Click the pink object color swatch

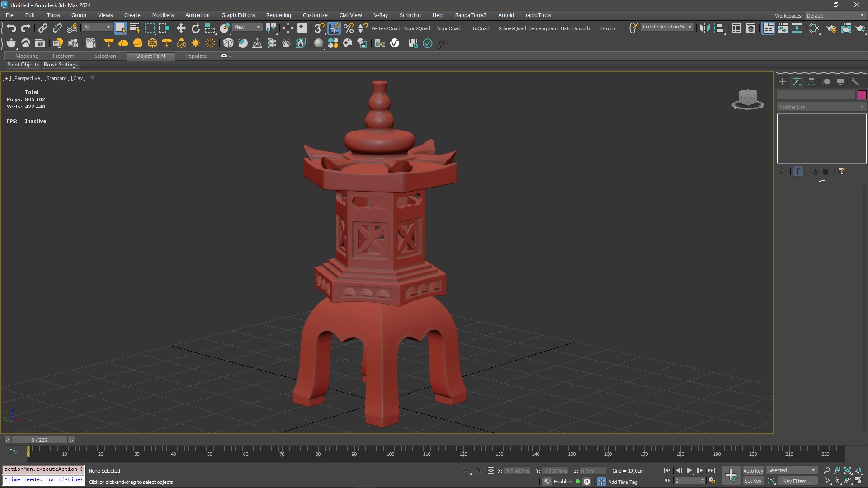tap(862, 95)
